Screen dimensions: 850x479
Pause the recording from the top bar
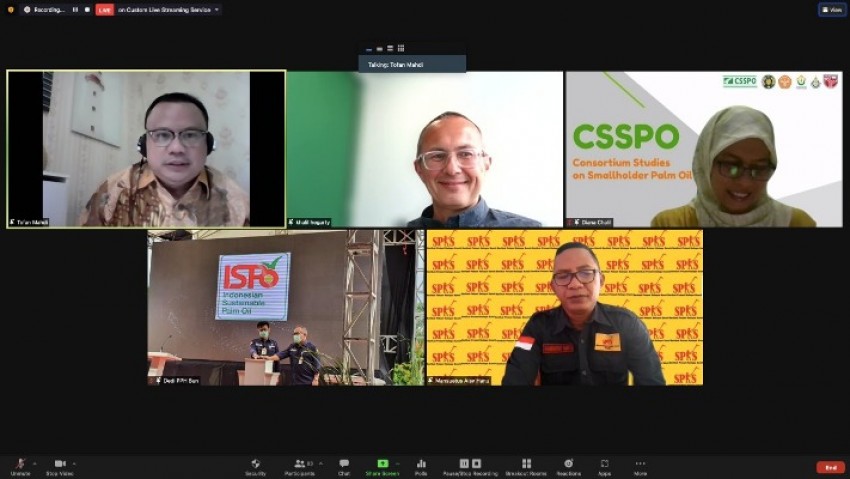pyautogui.click(x=75, y=10)
